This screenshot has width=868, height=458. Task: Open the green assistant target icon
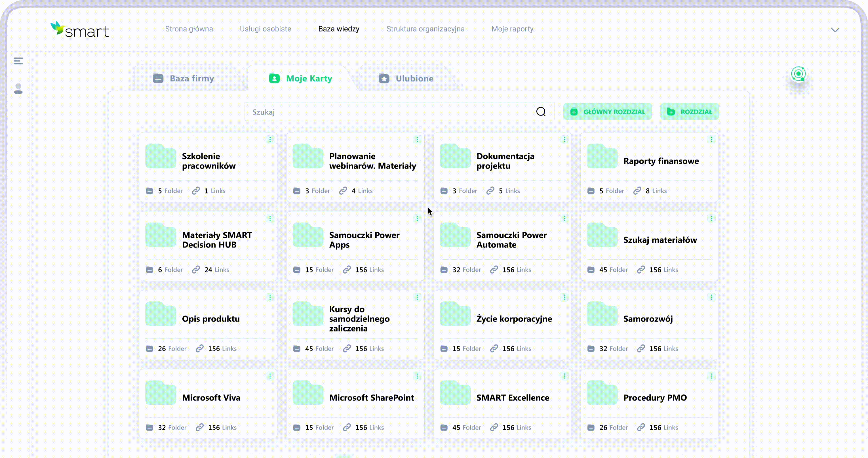click(x=798, y=74)
